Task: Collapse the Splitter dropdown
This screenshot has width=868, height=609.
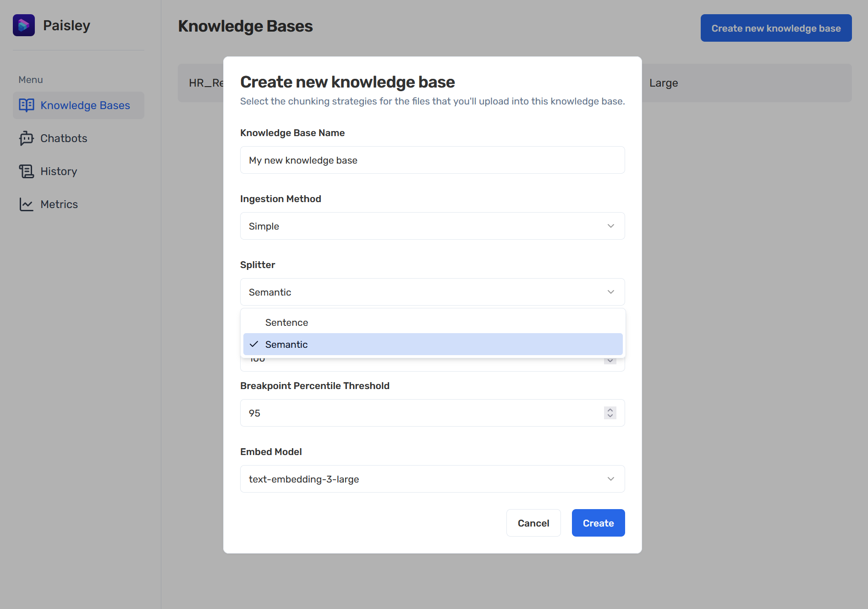Action: click(x=432, y=292)
